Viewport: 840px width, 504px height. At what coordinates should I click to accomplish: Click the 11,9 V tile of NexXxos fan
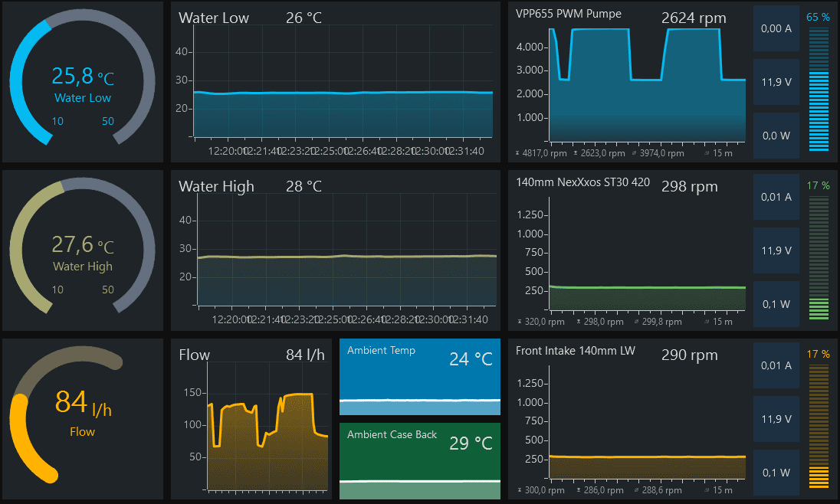point(776,250)
